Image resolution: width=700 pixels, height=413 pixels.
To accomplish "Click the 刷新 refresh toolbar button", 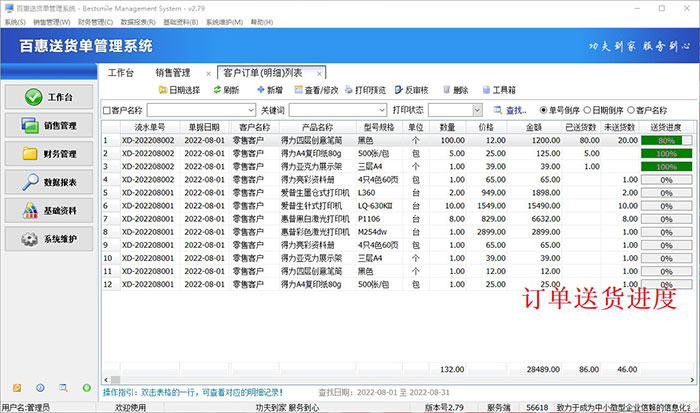I will (226, 90).
